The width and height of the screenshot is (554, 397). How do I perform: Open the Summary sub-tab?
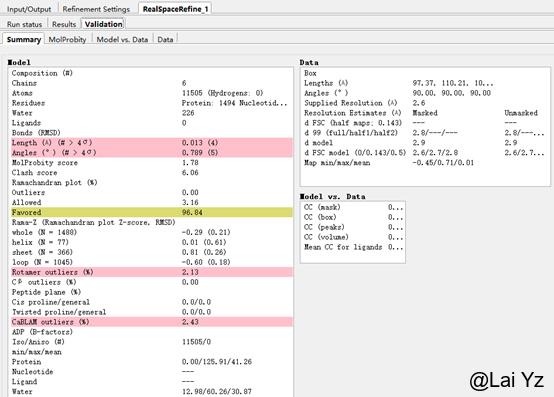pyautogui.click(x=24, y=40)
